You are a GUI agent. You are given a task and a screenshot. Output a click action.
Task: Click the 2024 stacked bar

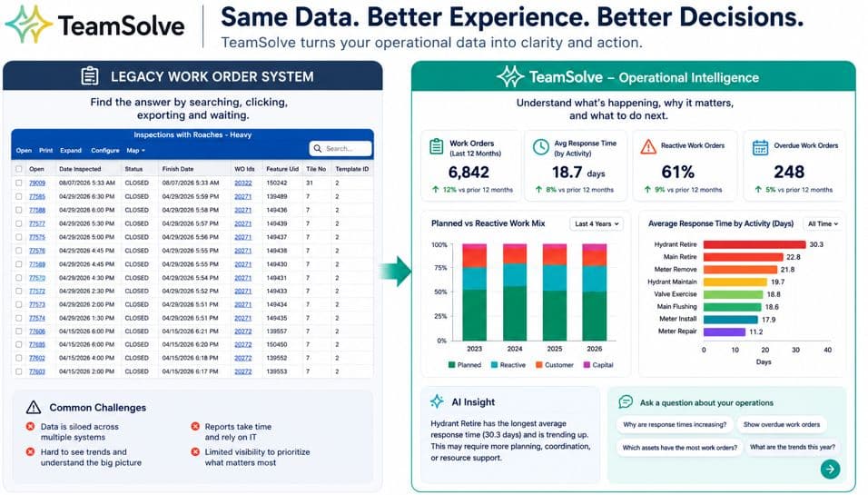(x=515, y=292)
